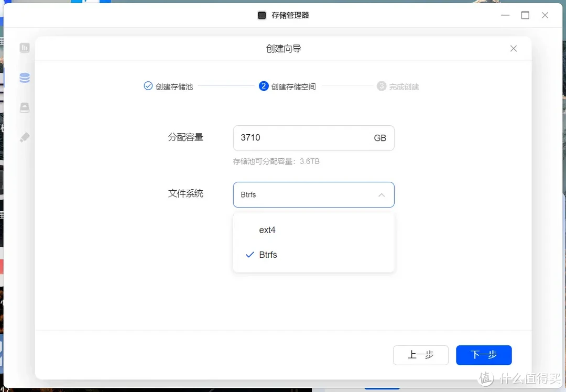Open the overview panel from the sidebar

click(25, 48)
